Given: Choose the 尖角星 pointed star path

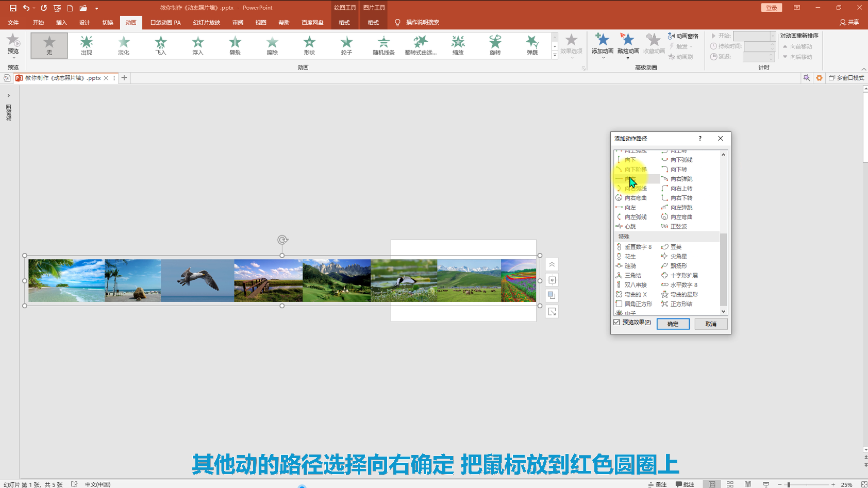Looking at the screenshot, I should coord(678,257).
